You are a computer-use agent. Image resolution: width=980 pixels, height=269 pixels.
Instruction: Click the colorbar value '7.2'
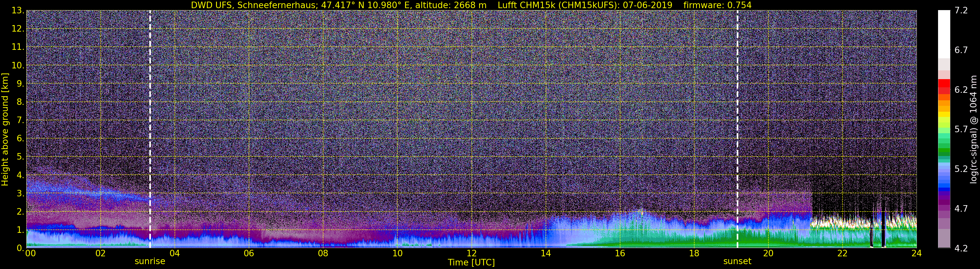[x=961, y=11]
